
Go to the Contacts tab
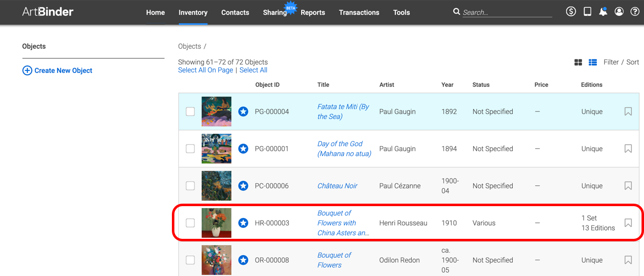[x=235, y=12]
